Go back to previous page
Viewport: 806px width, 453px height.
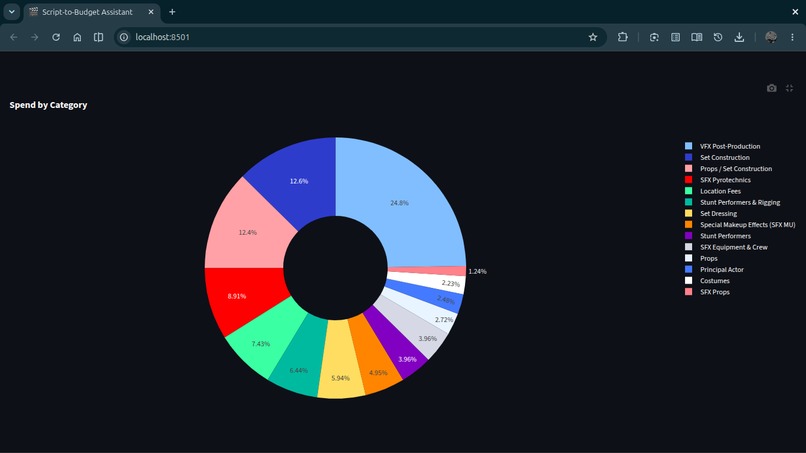(x=14, y=37)
